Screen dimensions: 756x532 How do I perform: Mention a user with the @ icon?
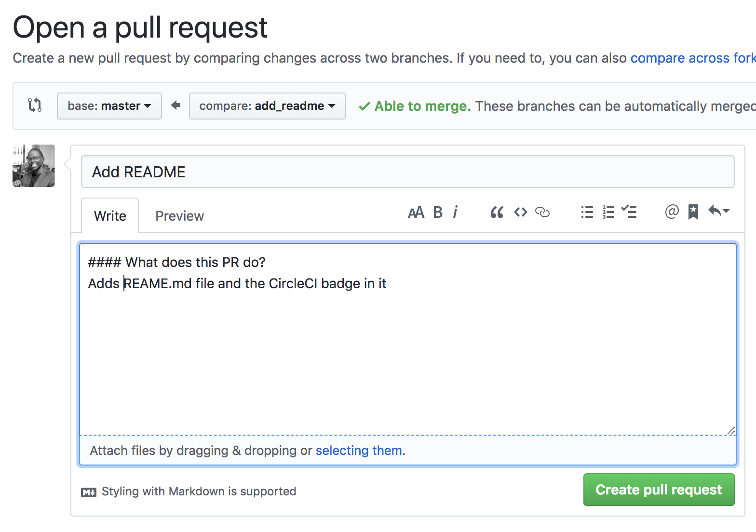(x=672, y=212)
